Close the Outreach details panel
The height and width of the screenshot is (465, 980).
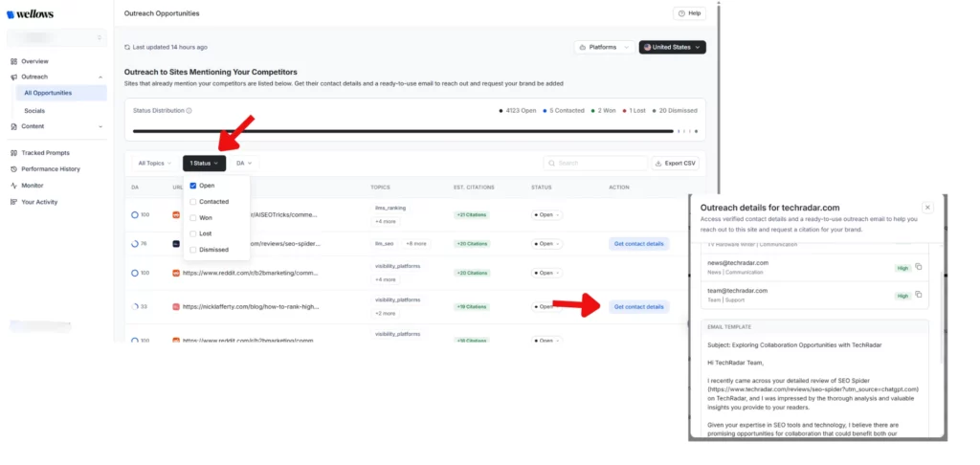pyautogui.click(x=927, y=208)
